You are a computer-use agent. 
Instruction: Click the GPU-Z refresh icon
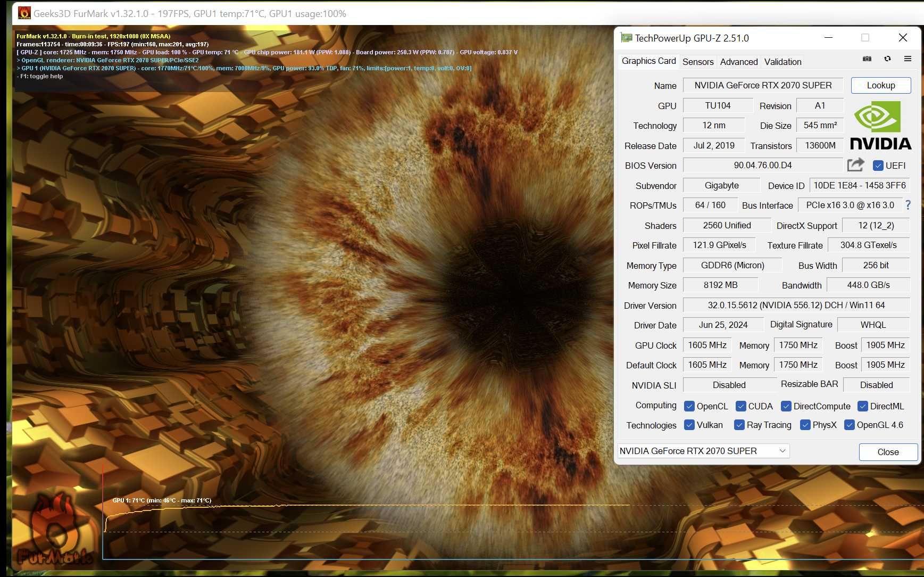pos(887,59)
